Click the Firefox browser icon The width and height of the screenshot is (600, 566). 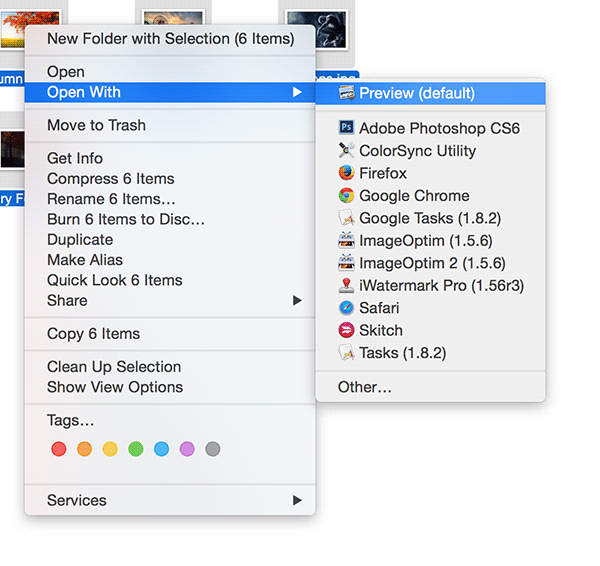pyautogui.click(x=347, y=173)
